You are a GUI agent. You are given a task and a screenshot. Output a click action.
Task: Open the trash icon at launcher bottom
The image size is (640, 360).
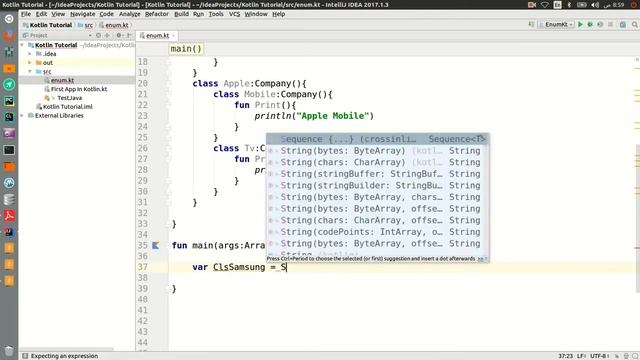[x=9, y=351]
